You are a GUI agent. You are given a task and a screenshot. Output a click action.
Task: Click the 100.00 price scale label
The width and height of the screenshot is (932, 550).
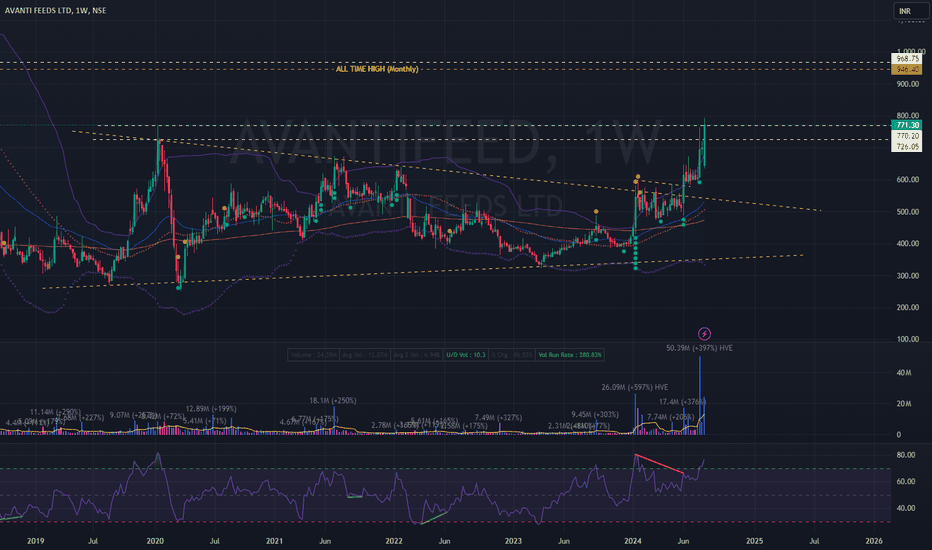(x=908, y=340)
